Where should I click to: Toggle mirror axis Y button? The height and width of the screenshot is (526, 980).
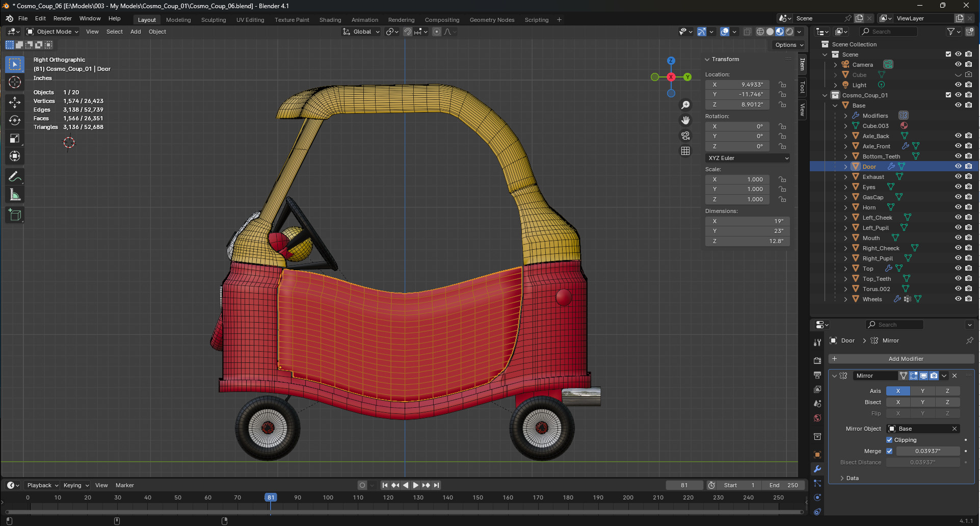click(x=922, y=391)
